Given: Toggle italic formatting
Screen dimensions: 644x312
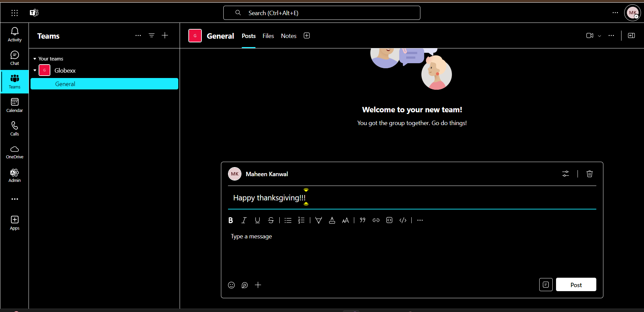Looking at the screenshot, I should (x=244, y=220).
